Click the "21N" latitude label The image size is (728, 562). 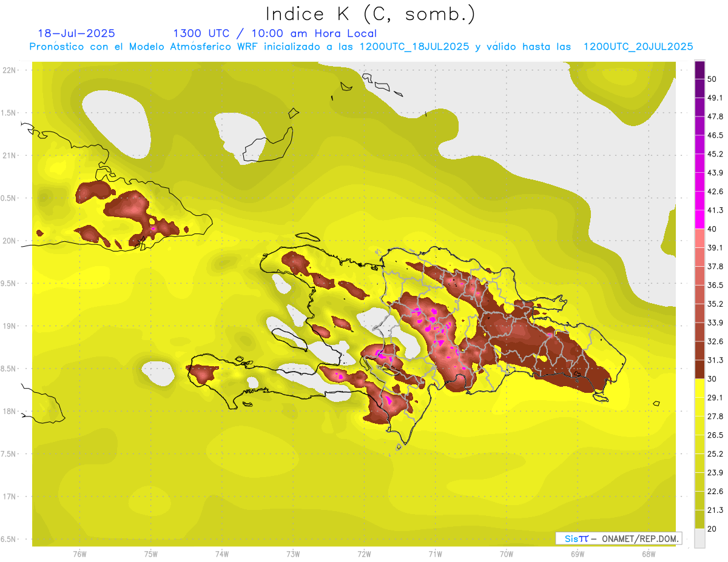click(x=9, y=156)
